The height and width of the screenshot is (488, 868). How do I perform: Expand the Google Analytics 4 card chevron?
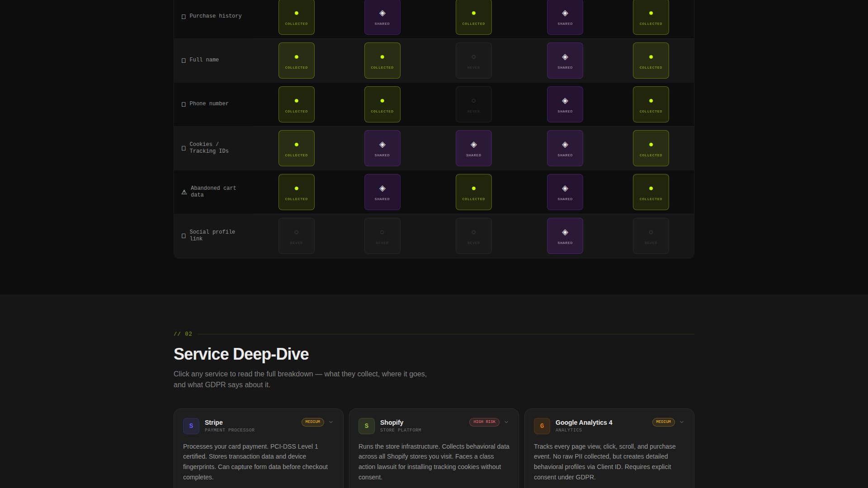pyautogui.click(x=682, y=422)
